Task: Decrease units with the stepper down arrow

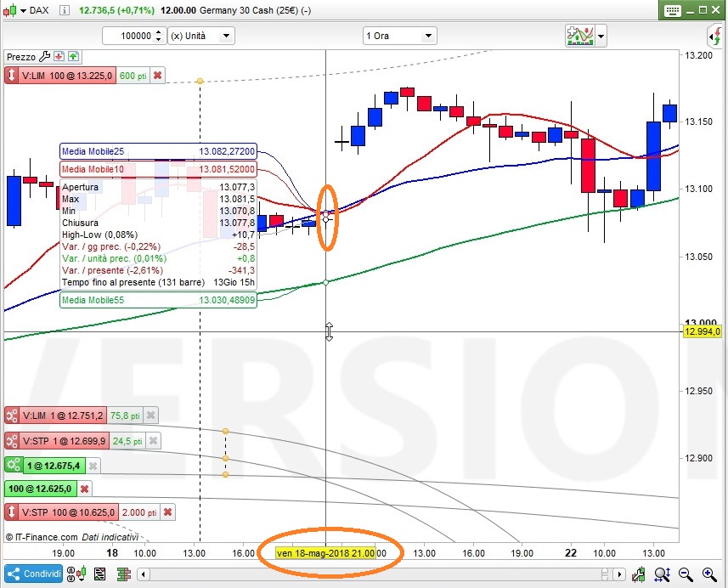Action: pyautogui.click(x=159, y=40)
